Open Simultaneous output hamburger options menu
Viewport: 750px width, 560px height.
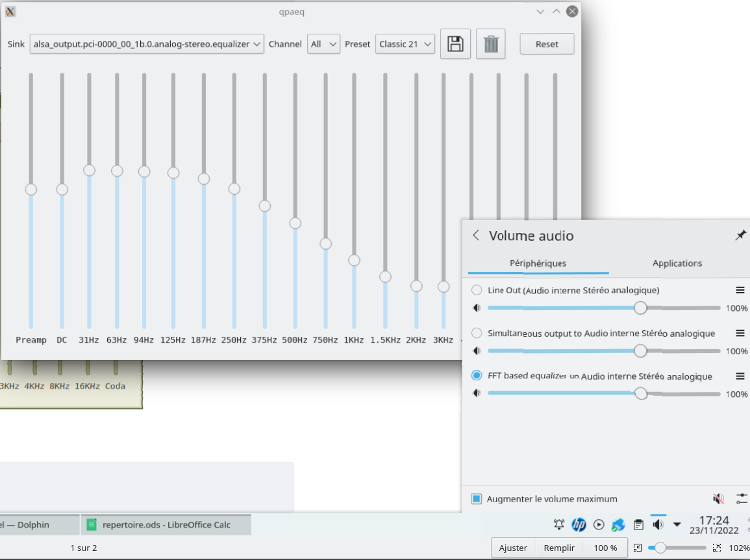[740, 333]
